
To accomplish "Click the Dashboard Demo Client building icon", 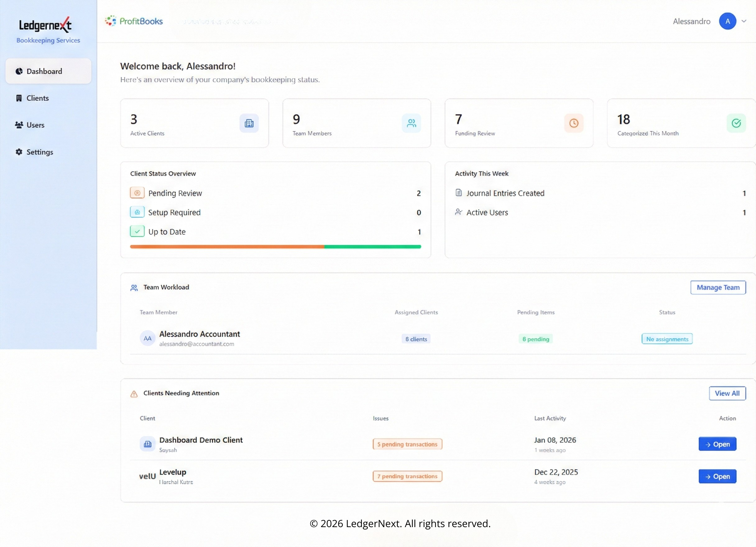I will (x=147, y=444).
